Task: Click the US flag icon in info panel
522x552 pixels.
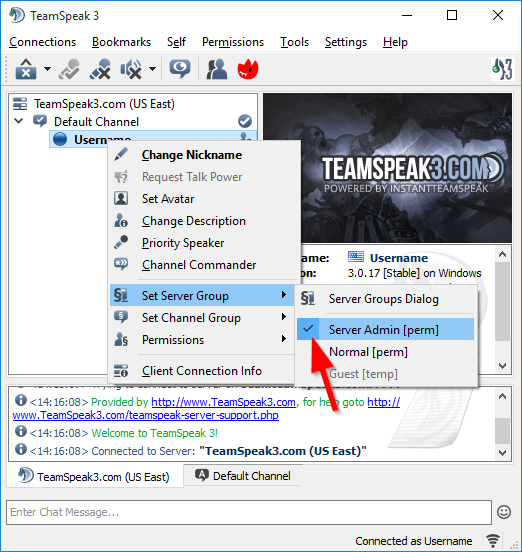Action: 356,257
